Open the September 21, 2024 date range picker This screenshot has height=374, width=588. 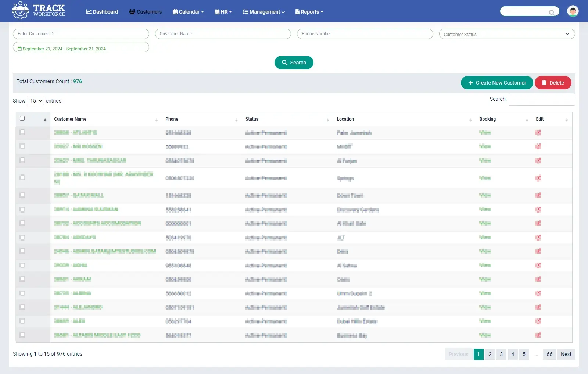[x=81, y=47]
